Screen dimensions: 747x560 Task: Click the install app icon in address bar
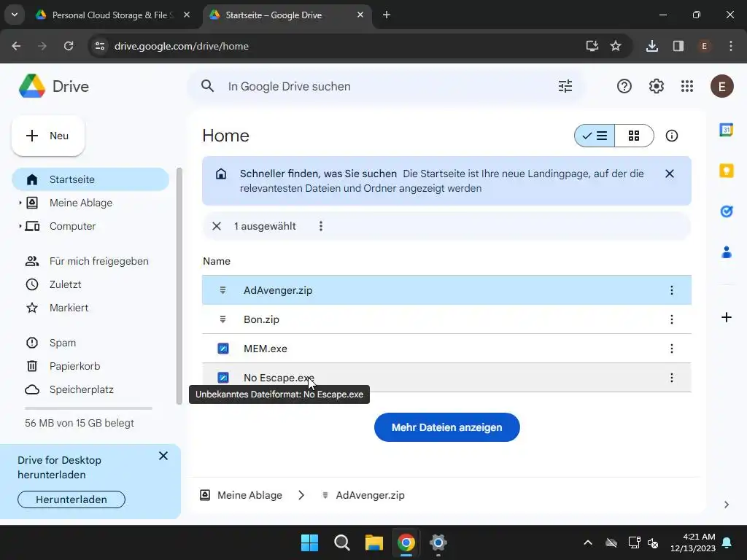592,46
